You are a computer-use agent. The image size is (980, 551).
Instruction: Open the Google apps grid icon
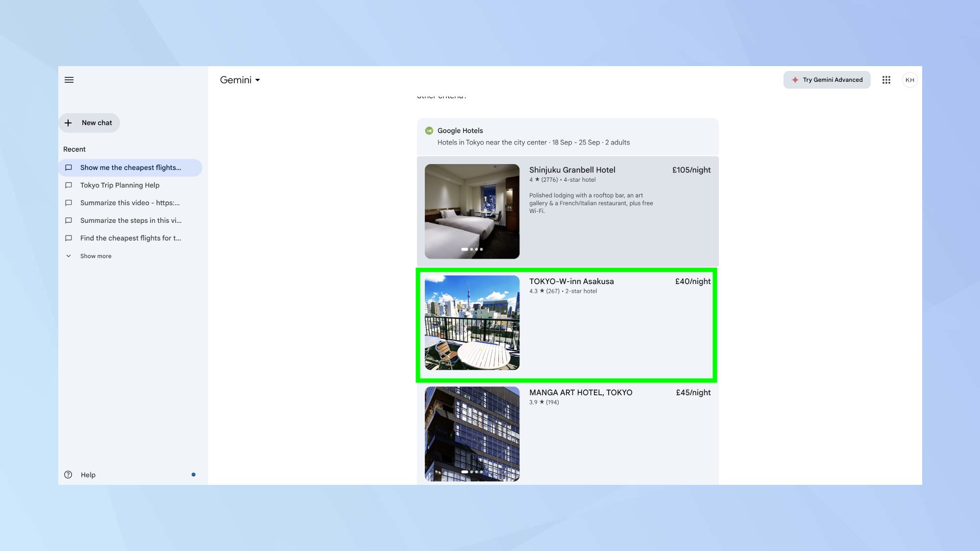click(x=886, y=79)
